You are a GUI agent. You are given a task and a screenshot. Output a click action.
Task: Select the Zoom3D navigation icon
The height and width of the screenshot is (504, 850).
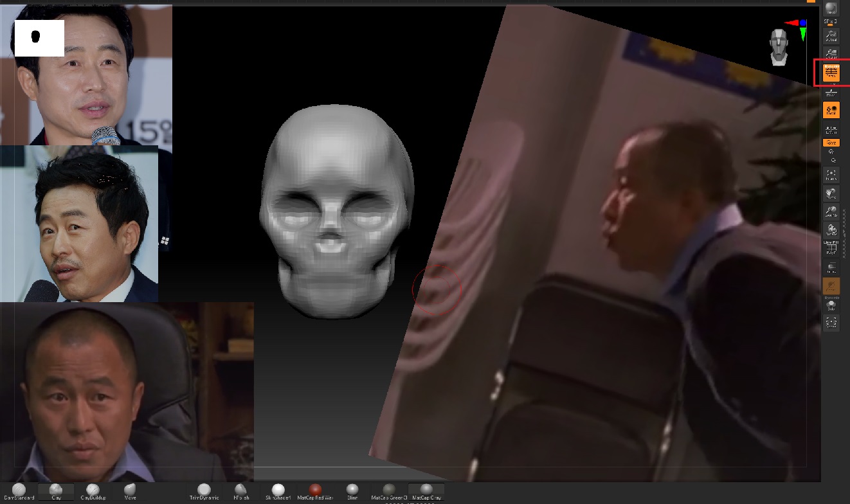pos(831,212)
